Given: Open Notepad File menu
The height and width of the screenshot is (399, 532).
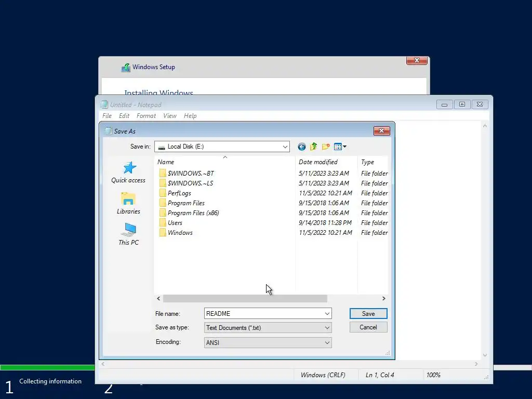Looking at the screenshot, I should coord(107,116).
